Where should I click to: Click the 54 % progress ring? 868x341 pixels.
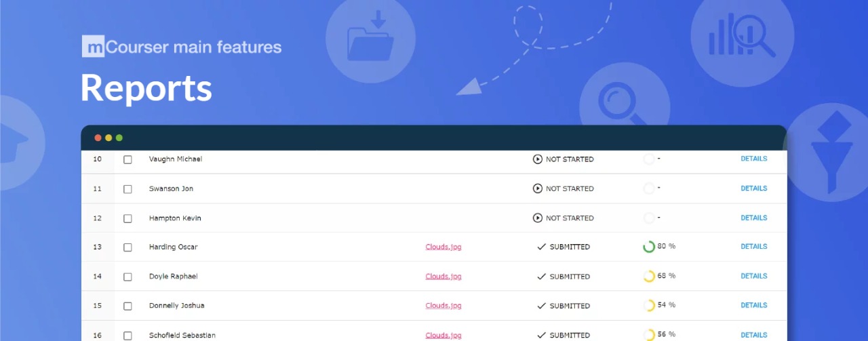(x=649, y=305)
